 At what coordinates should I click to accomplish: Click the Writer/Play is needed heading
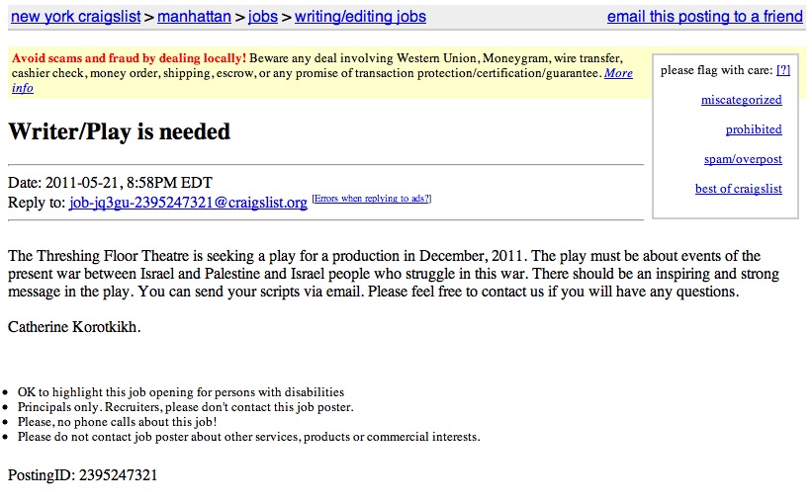[119, 131]
